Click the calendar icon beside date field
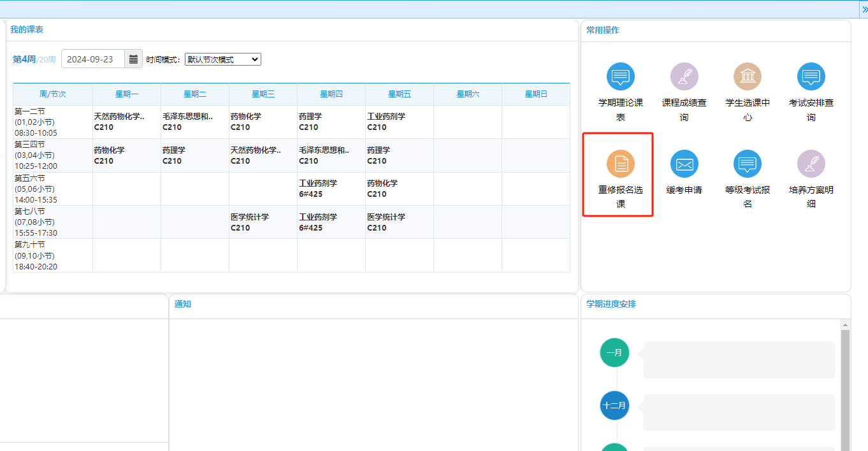This screenshot has height=451, width=868. 133,59
